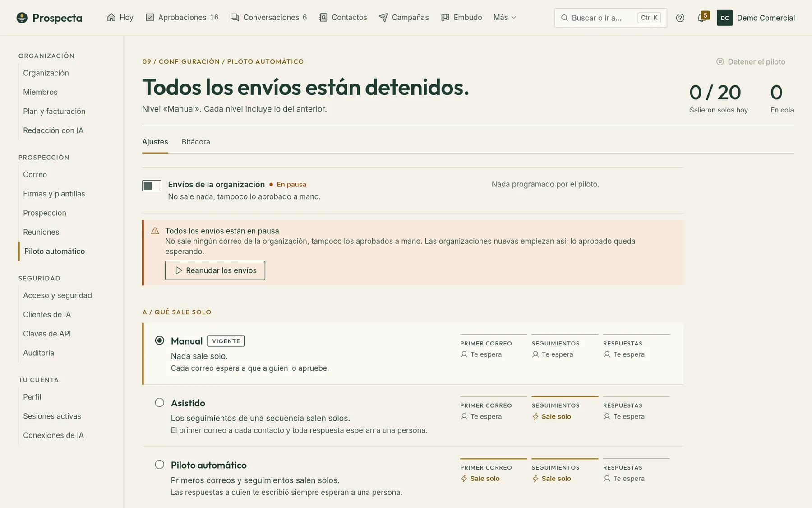
Task: Open Conexiones de IA settings
Action: (x=54, y=435)
